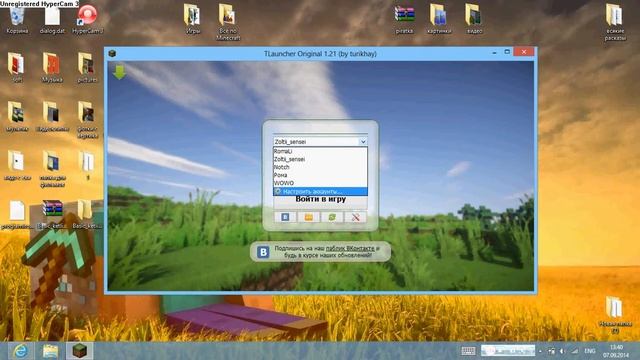Choose RomaLi from the account list
Viewport: 640px width, 360px height.
(x=320, y=151)
